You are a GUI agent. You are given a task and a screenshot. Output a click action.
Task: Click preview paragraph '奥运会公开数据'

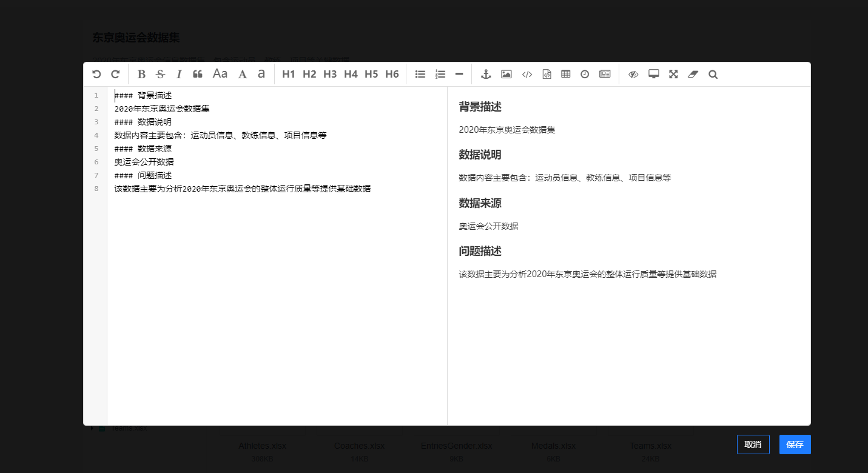point(489,226)
